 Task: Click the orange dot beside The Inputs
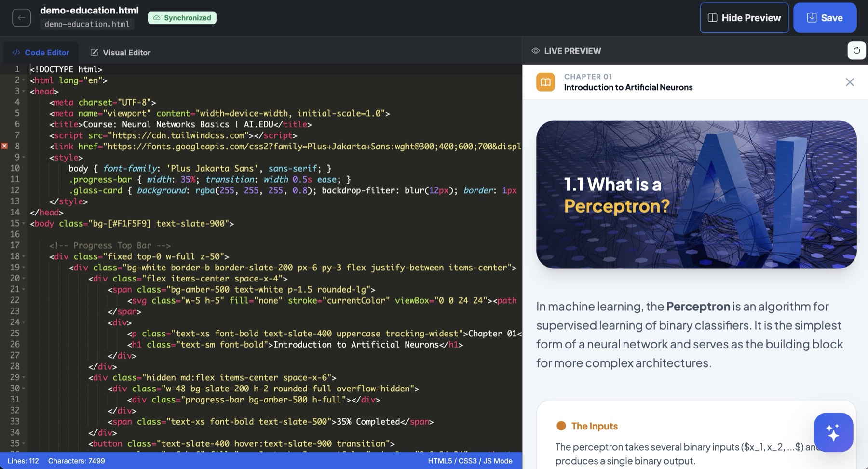click(x=561, y=426)
